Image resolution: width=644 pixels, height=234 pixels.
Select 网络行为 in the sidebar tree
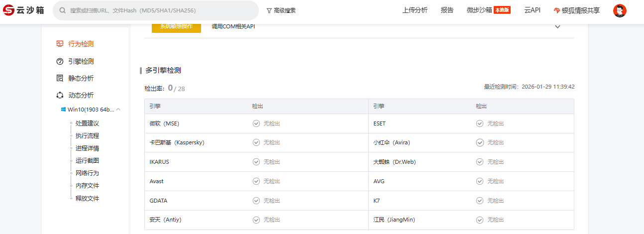pyautogui.click(x=87, y=173)
